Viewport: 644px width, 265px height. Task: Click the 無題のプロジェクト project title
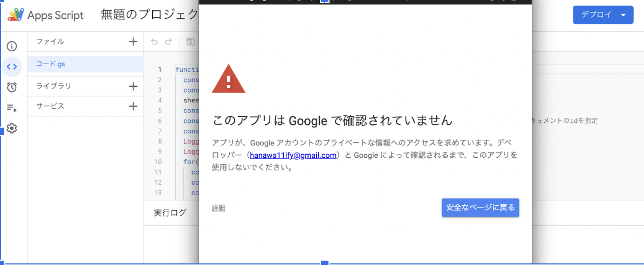click(x=149, y=15)
